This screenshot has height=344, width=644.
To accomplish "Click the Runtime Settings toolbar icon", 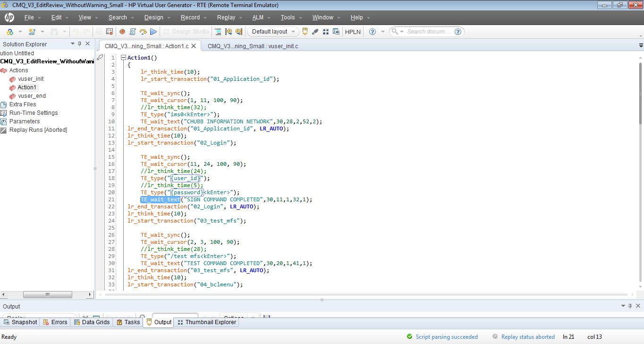I will (x=110, y=32).
